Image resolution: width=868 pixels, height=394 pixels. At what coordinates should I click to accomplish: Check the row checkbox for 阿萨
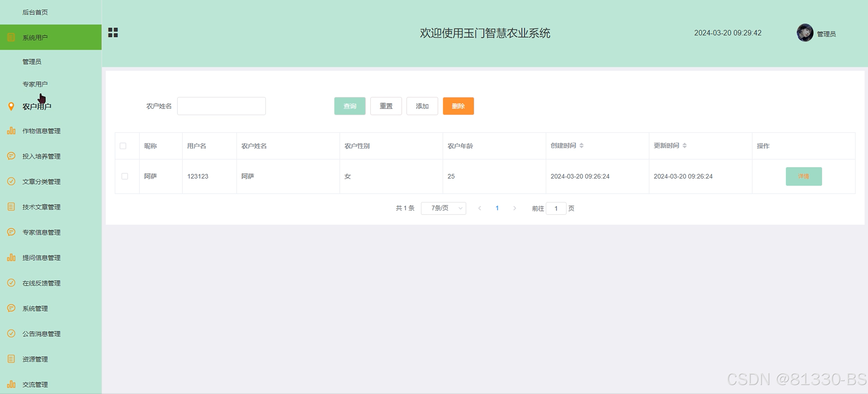tap(125, 176)
